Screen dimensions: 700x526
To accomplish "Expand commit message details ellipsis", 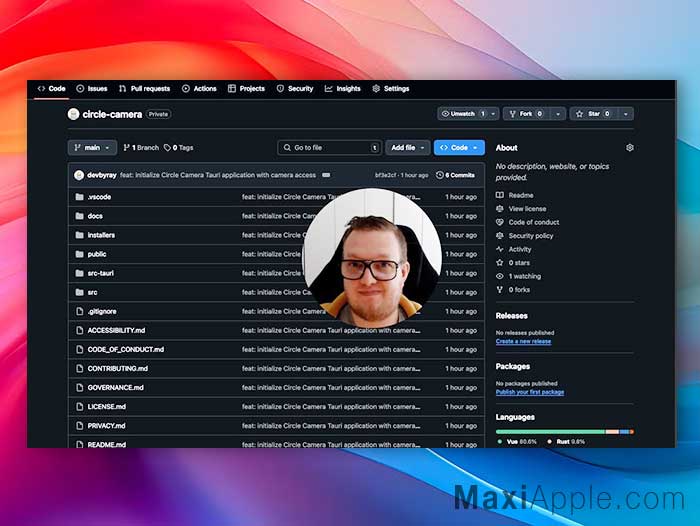I will (x=326, y=175).
